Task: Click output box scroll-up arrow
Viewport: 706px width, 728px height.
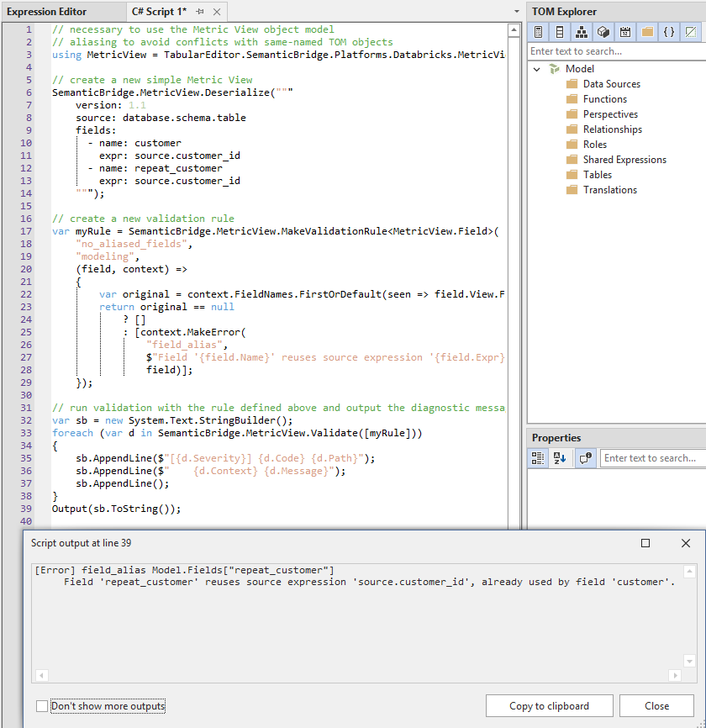Action: point(689,572)
